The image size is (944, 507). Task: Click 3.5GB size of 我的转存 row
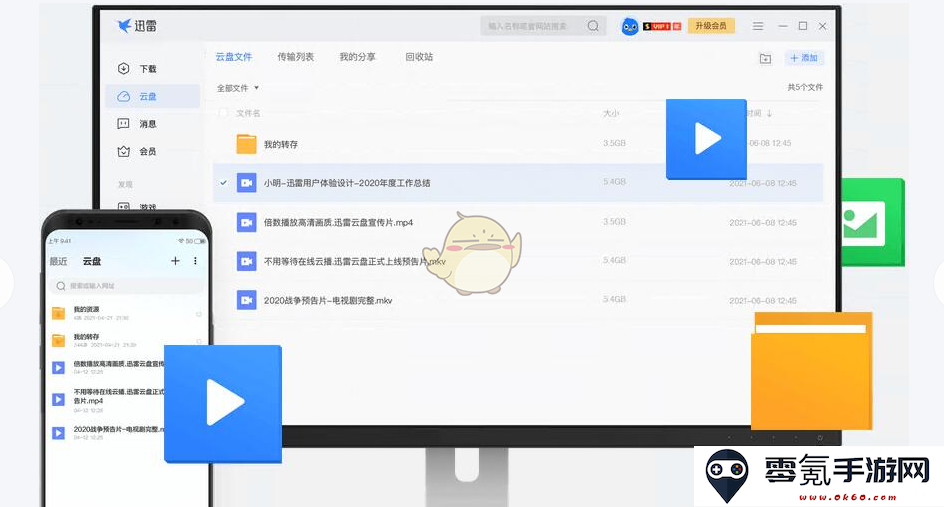(x=614, y=143)
